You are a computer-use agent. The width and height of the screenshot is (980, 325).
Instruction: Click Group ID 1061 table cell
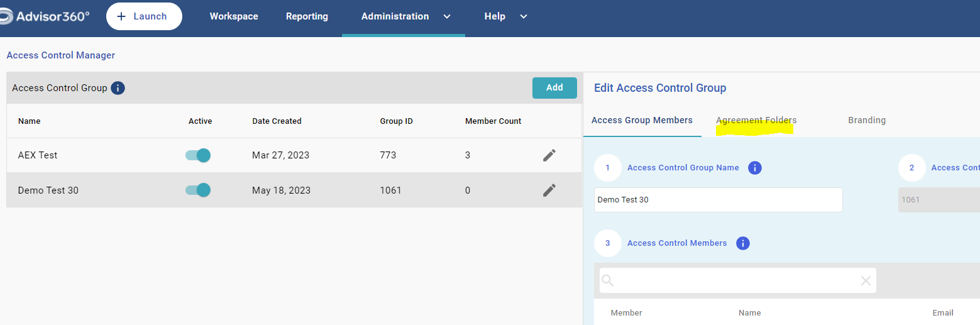[390, 190]
